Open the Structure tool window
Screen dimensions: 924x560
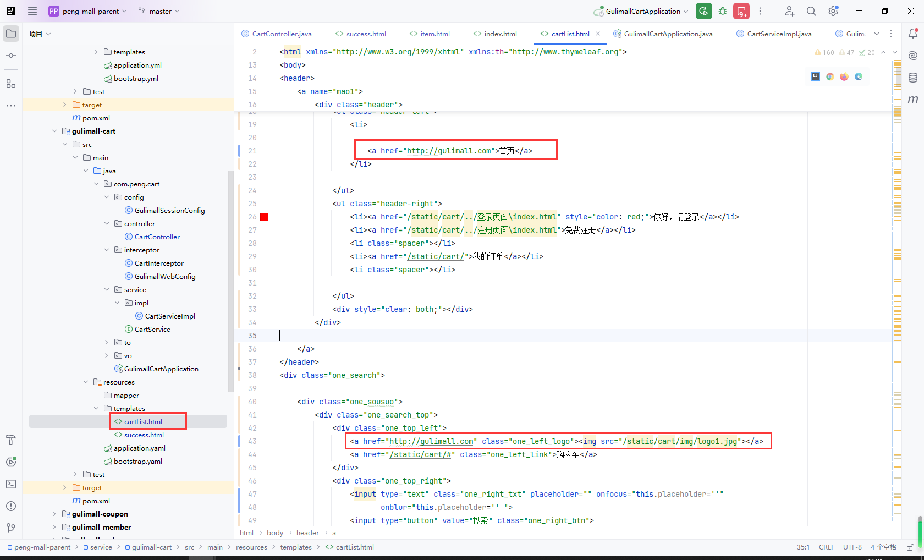coord(11,84)
